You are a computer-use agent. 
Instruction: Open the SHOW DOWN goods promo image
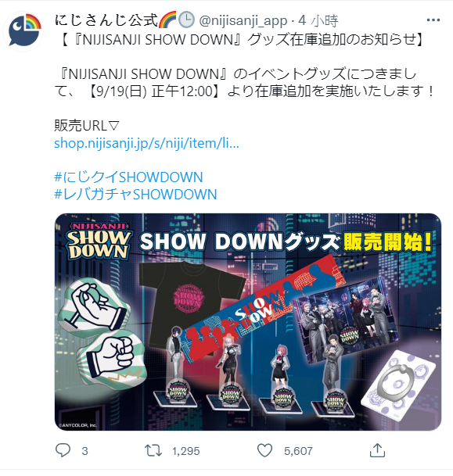247,322
